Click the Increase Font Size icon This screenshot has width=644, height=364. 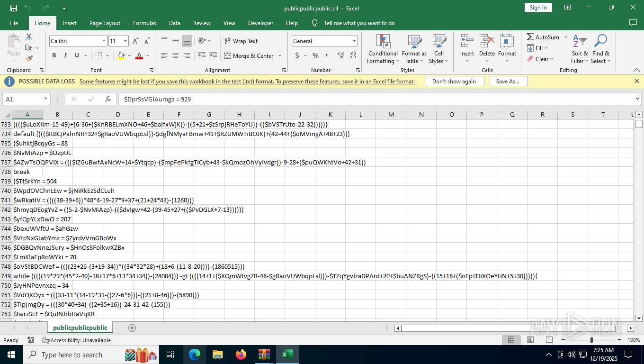click(136, 41)
